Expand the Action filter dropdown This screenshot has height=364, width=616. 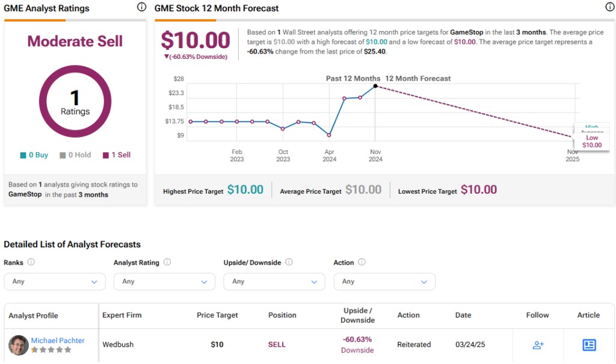coord(384,282)
